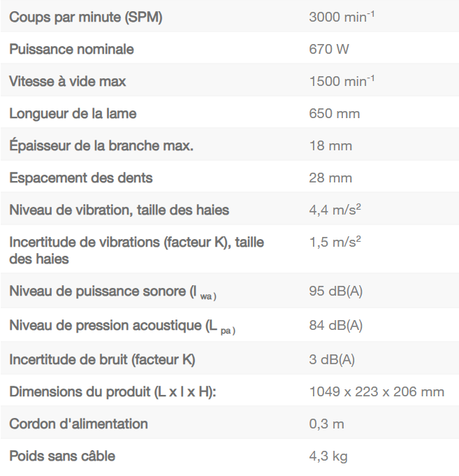Image resolution: width=459 pixels, height=476 pixels.
Task: Click 'Épaisseur de la branche max.' label
Action: pyautogui.click(x=101, y=146)
